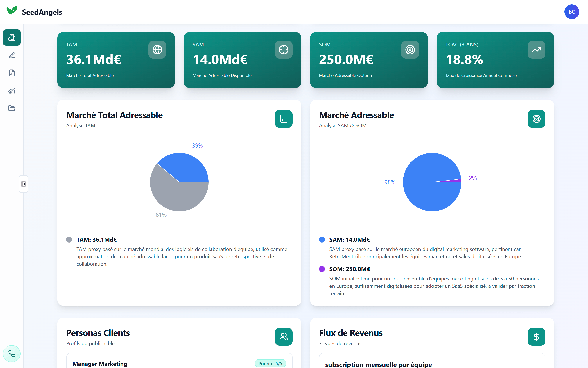This screenshot has height=368, width=588.
Task: Open the growth chart sidebar icon
Action: tap(12, 91)
